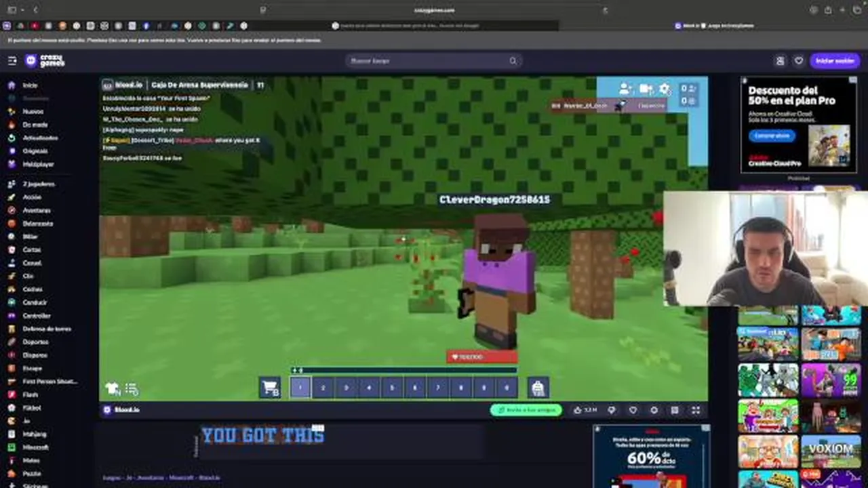The height and width of the screenshot is (488, 868).
Task: Open the browser share icon
Action: pyautogui.click(x=827, y=10)
